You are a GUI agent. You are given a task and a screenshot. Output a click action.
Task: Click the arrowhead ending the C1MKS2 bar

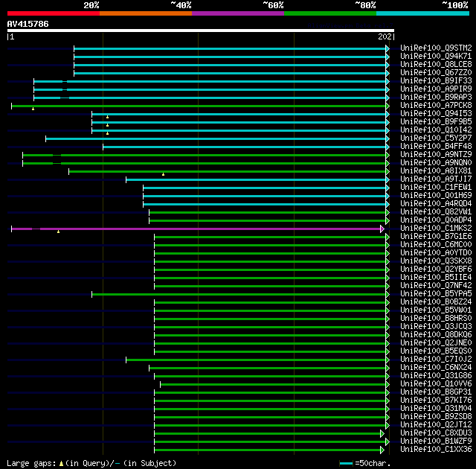point(382,229)
